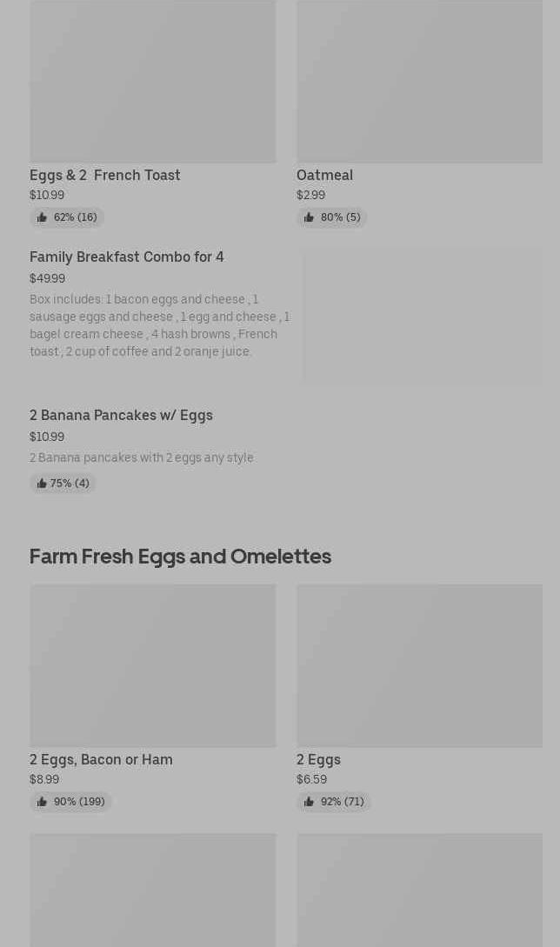Click thumbs-up icon under Oatmeal
This screenshot has height=947, width=560.
309,217
